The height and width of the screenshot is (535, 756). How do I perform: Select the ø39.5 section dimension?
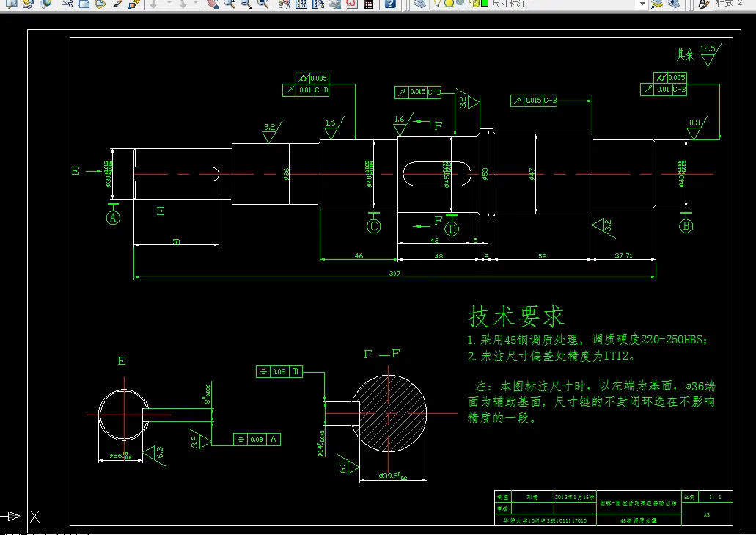pyautogui.click(x=393, y=476)
